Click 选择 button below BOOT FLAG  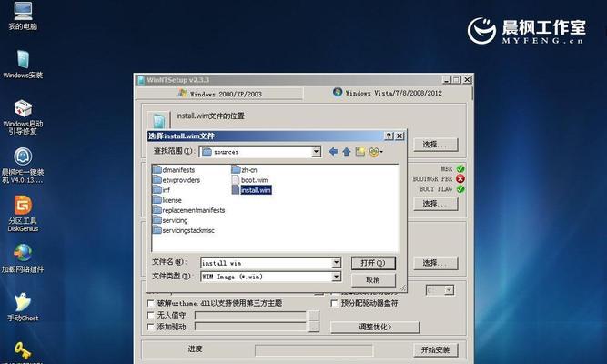(436, 204)
